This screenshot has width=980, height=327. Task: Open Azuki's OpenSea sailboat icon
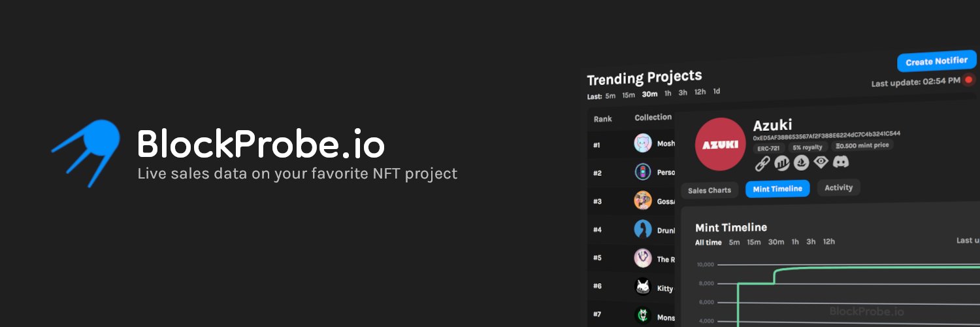[801, 163]
